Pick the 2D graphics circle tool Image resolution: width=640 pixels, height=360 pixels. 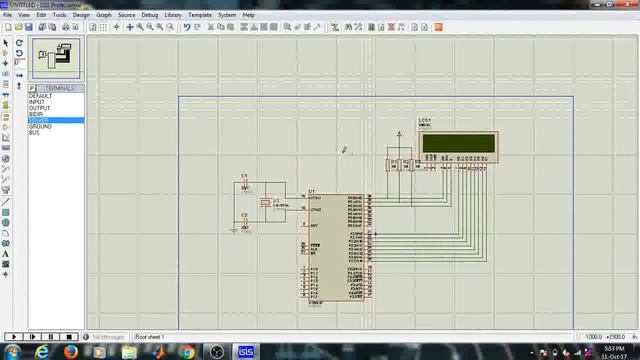6,223
